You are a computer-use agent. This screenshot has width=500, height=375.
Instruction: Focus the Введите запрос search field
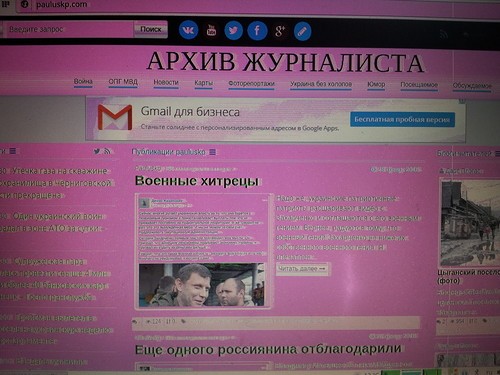pyautogui.click(x=68, y=29)
